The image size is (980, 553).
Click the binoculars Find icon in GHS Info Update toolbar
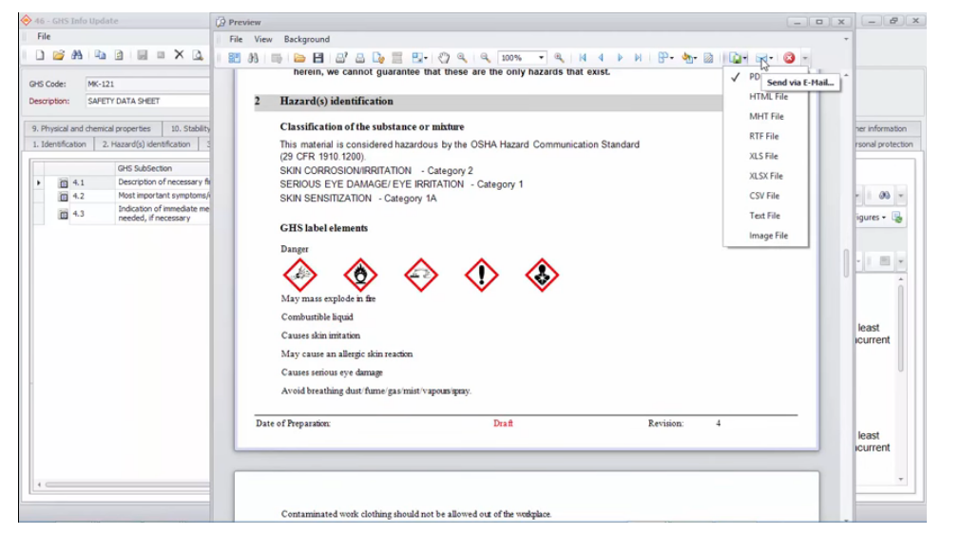click(x=77, y=55)
